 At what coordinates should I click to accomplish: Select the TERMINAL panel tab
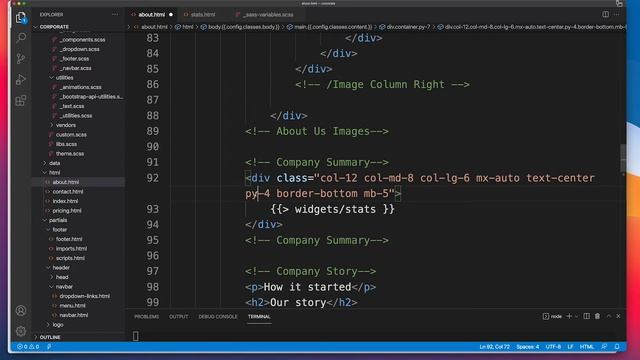tap(259, 317)
